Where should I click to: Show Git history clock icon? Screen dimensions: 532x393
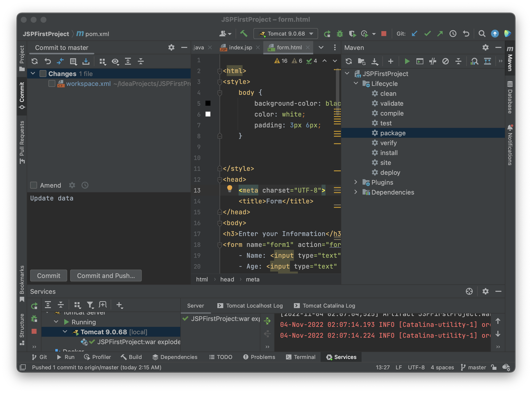tap(453, 34)
